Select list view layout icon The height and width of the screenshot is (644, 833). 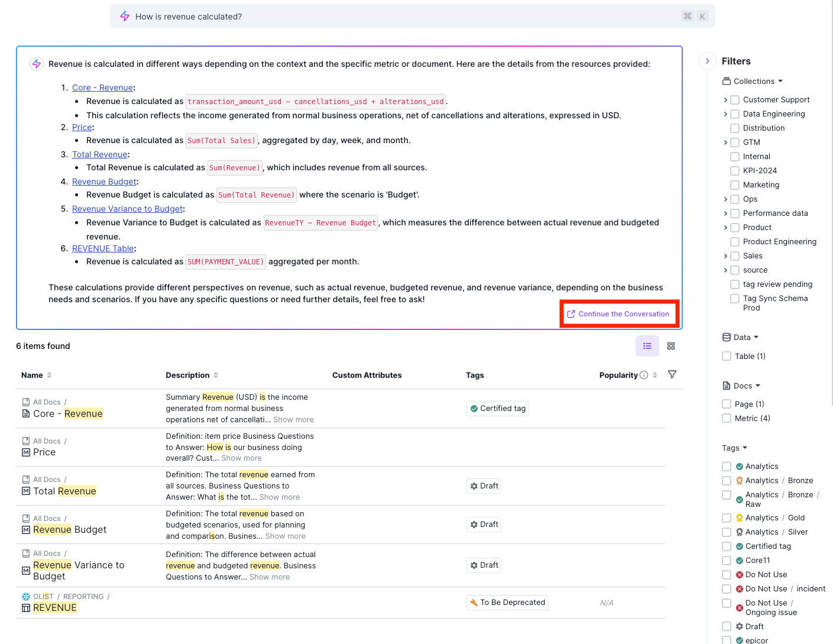[647, 346]
